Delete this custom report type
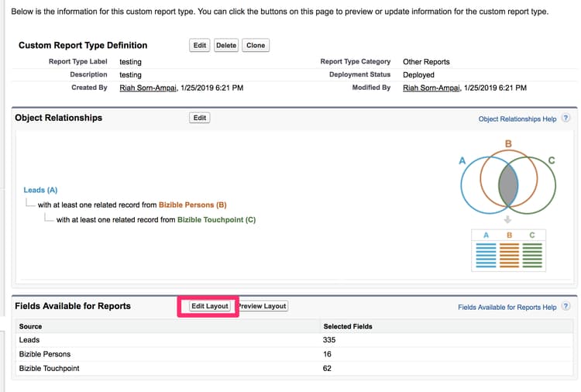The width and height of the screenshot is (581, 392). pyautogui.click(x=226, y=45)
